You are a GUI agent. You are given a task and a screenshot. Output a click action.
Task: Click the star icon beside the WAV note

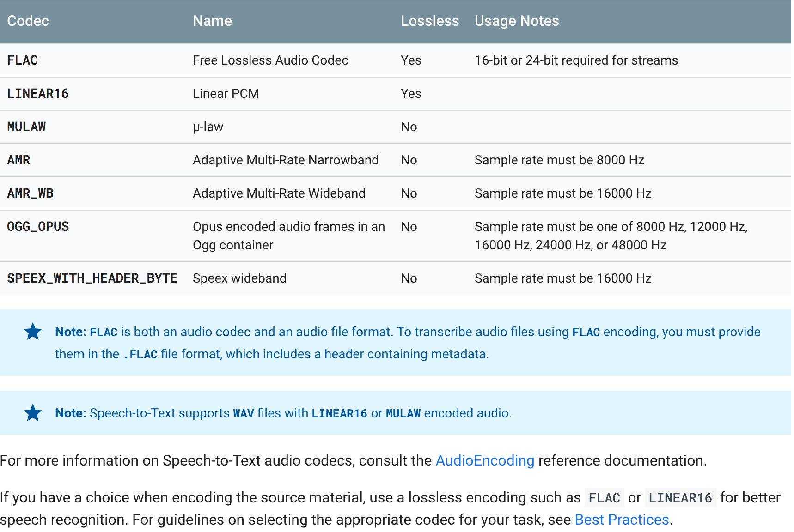click(33, 413)
